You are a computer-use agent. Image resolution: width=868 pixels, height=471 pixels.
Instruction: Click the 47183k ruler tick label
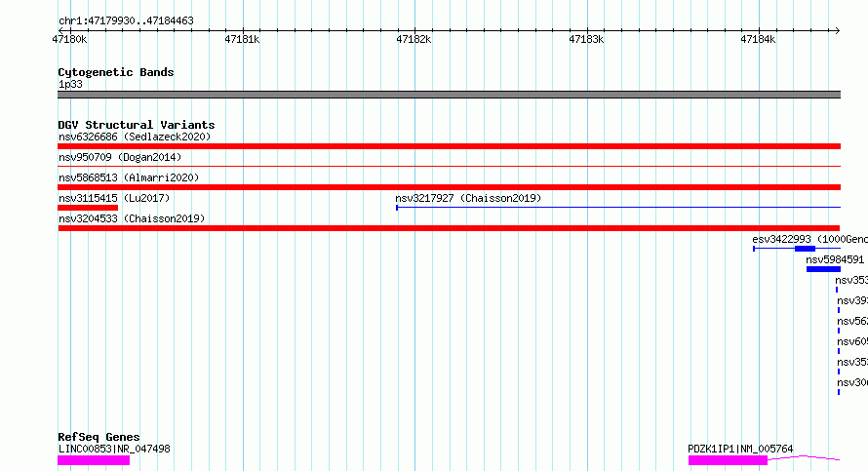(586, 39)
